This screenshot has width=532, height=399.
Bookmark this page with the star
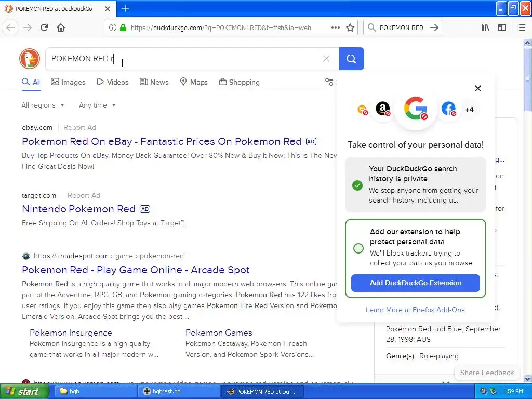coord(350,28)
